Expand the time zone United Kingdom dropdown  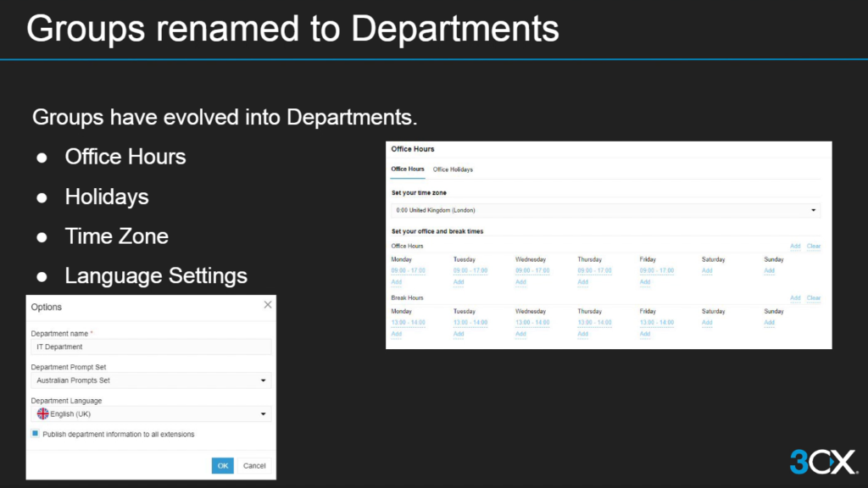(605, 210)
